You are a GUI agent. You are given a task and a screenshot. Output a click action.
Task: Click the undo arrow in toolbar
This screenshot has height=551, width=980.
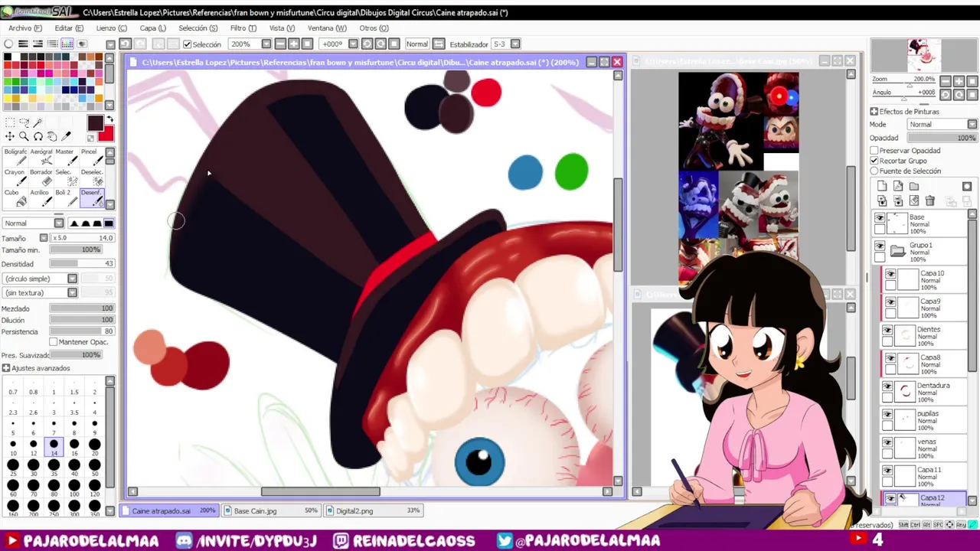pos(126,44)
